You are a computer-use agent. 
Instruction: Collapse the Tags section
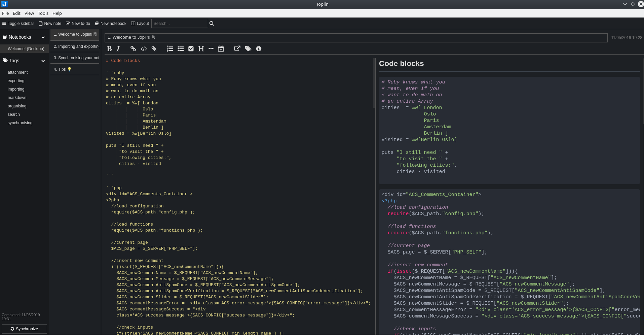[x=43, y=61]
